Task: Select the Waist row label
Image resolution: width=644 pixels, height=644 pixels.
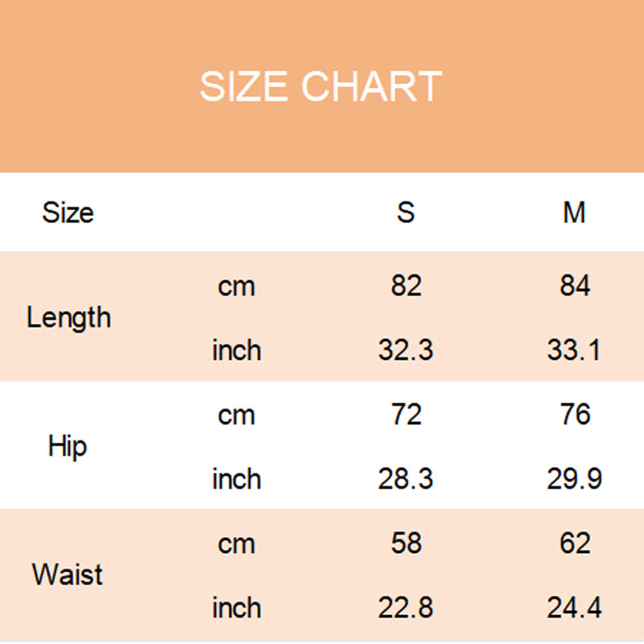Action: (x=68, y=575)
